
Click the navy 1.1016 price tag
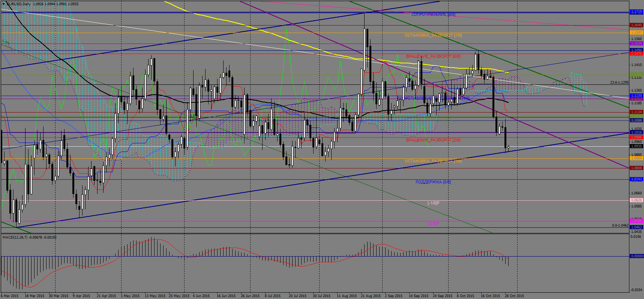[x=636, y=132]
